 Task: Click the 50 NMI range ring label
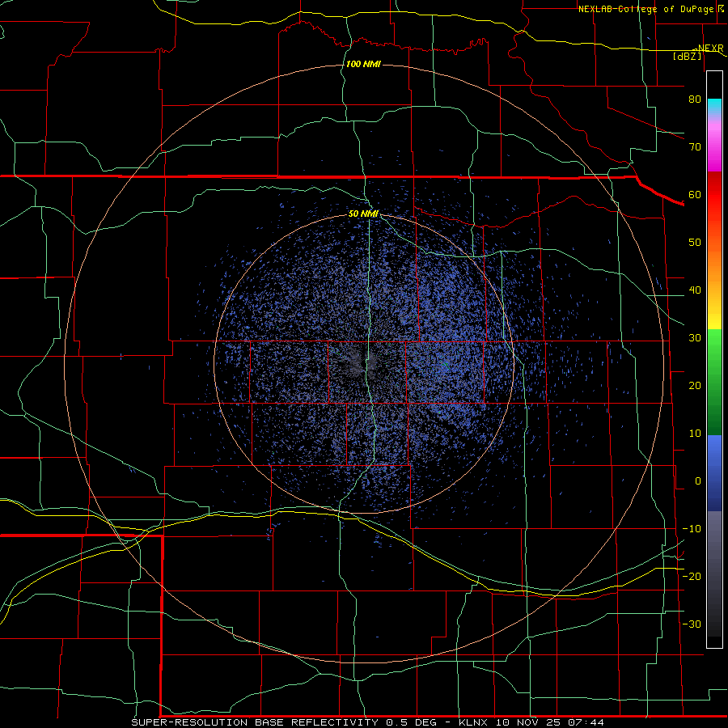[363, 214]
